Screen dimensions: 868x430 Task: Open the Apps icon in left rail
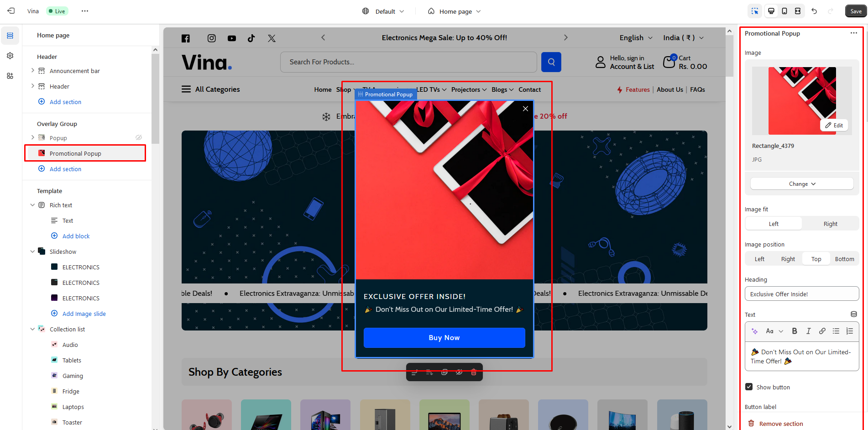click(x=10, y=76)
